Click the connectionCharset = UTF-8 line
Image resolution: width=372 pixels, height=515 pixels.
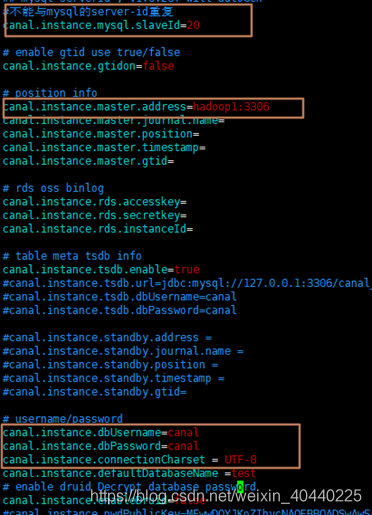pyautogui.click(x=130, y=460)
